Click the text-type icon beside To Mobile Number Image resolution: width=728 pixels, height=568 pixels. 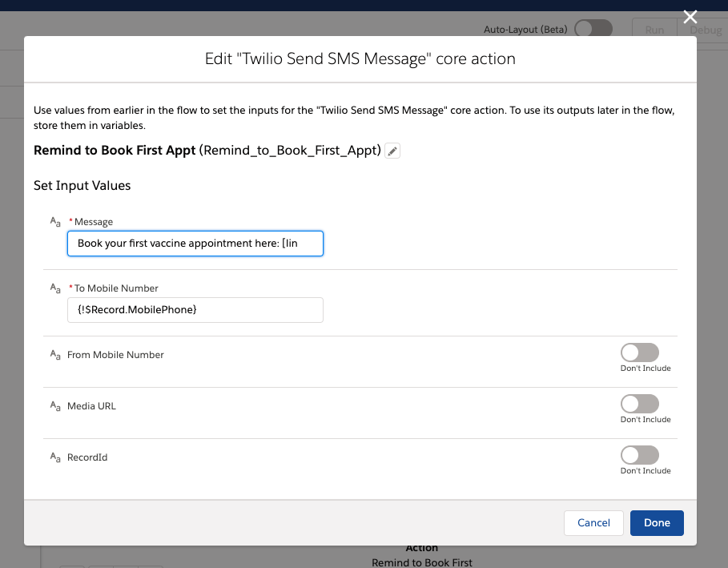55,288
